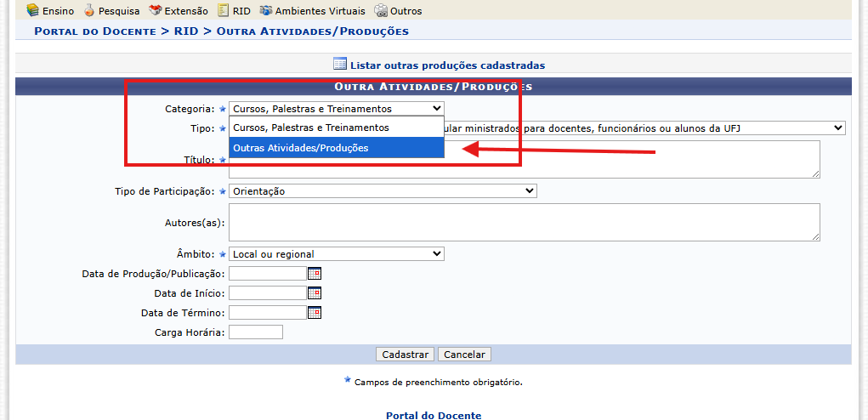Open the Ensino menu
The height and width of the screenshot is (420, 868).
point(50,10)
